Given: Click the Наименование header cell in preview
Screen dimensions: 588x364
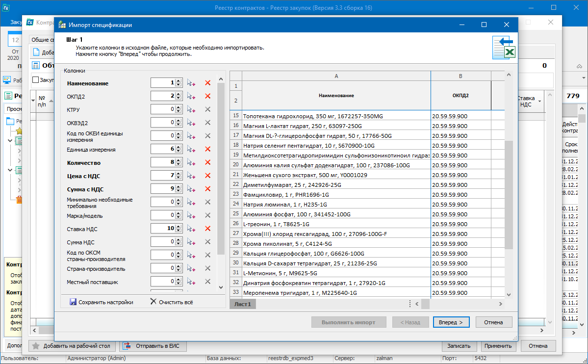Looking at the screenshot, I should tap(336, 95).
